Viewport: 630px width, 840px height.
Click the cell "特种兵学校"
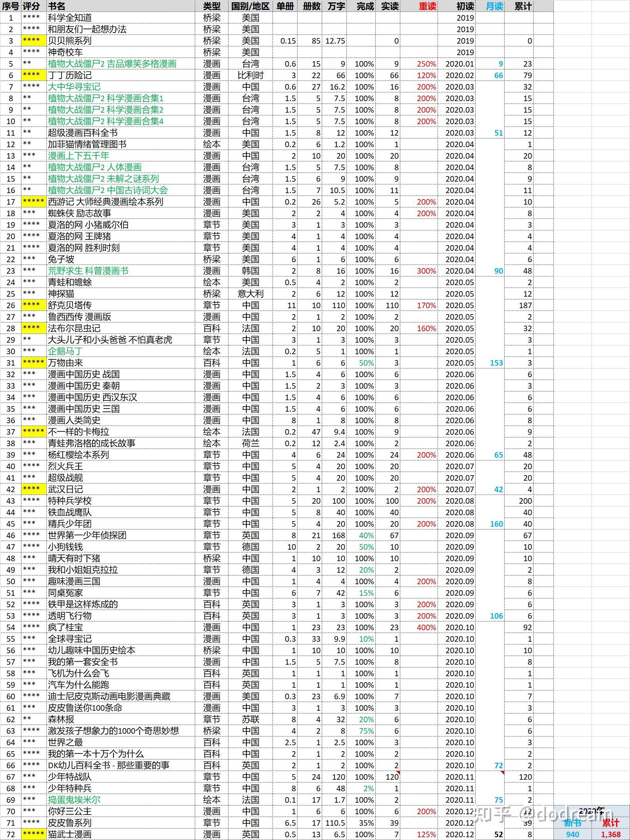point(70,501)
